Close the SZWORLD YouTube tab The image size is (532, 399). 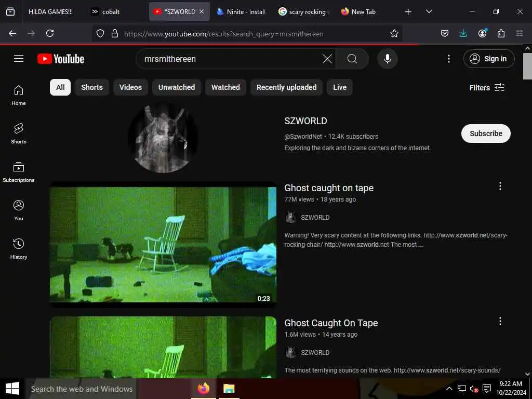202,11
